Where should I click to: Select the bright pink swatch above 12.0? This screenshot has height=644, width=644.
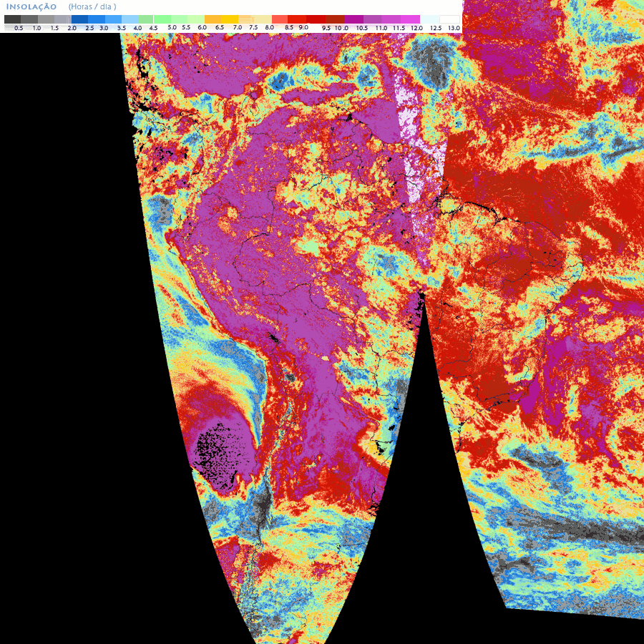[410, 19]
